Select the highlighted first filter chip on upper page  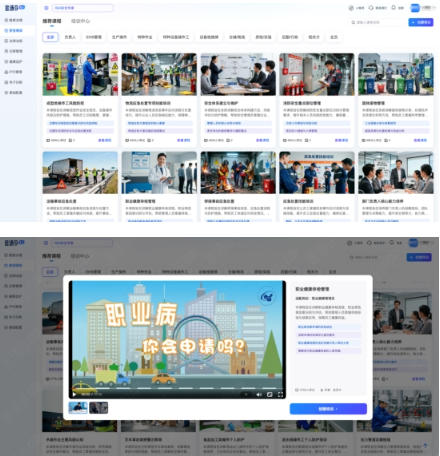(50, 37)
